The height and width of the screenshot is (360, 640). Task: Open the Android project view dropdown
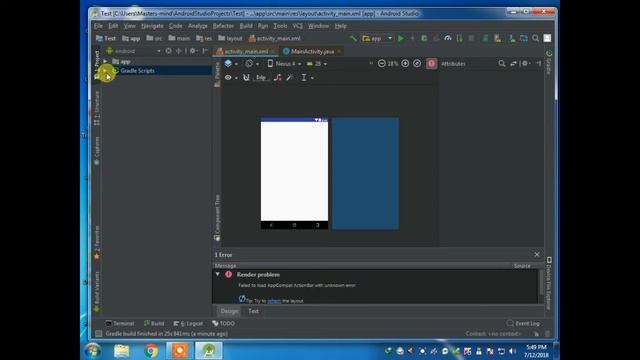click(x=133, y=51)
